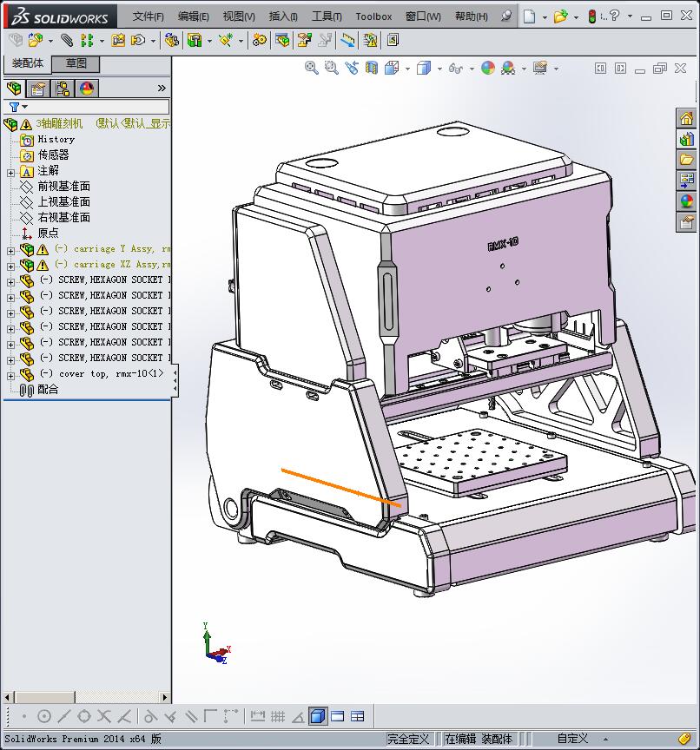Select the 原点 origin item

48,233
